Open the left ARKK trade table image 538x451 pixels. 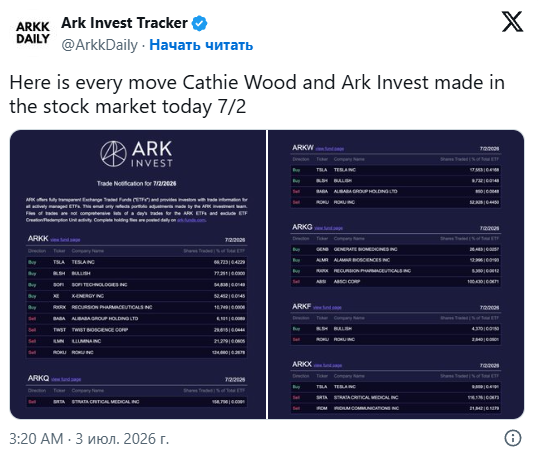[x=138, y=274]
